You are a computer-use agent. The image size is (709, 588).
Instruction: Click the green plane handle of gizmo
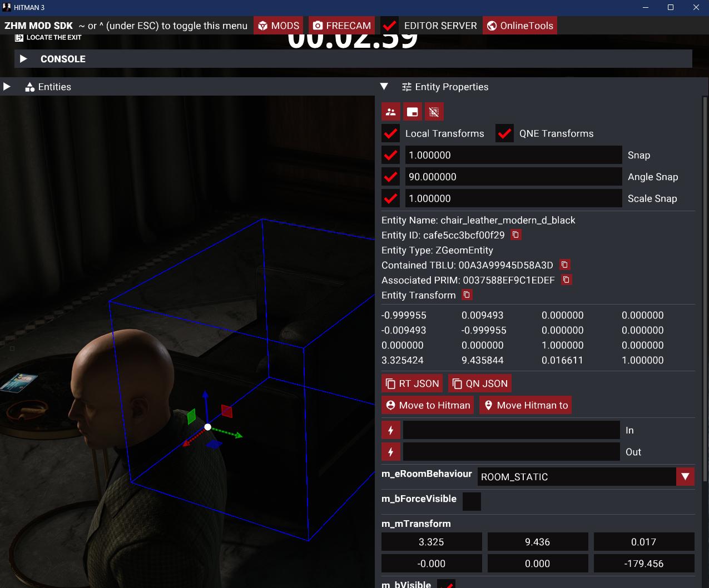tap(192, 416)
